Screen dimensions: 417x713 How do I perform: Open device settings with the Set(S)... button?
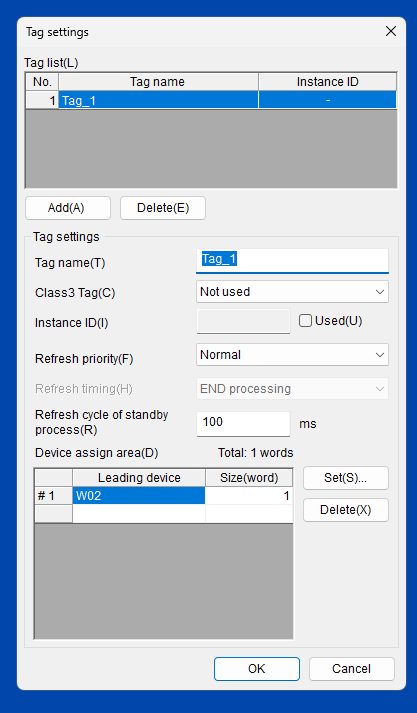point(346,478)
